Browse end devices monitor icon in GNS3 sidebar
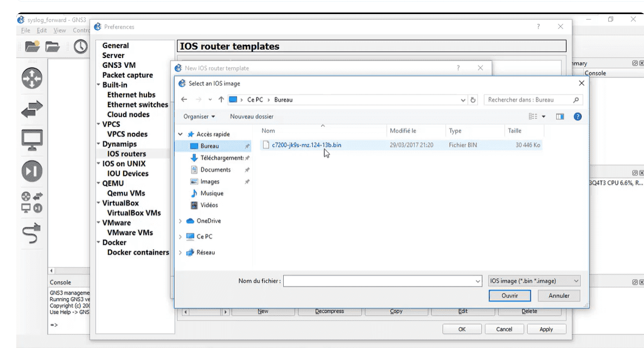644x348 pixels. point(32,140)
